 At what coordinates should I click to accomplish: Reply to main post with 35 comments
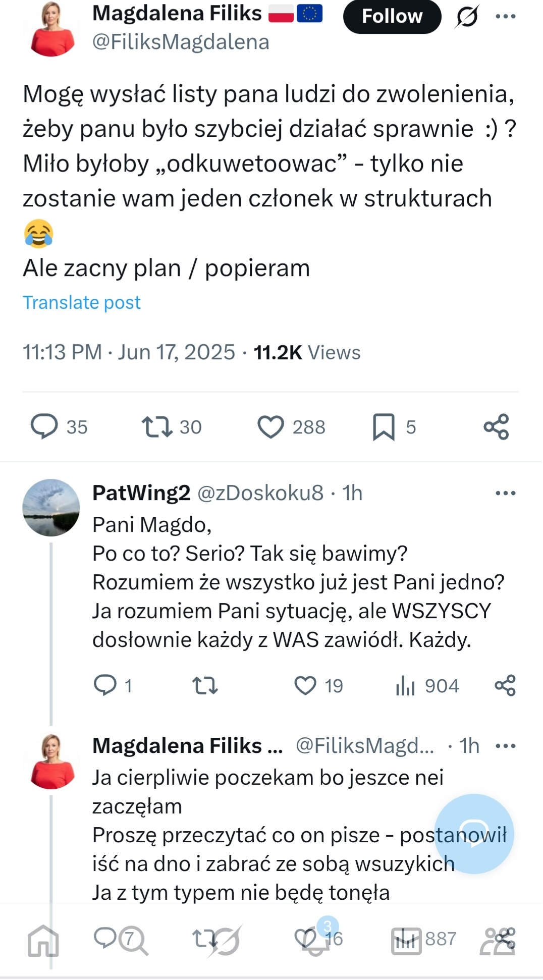(x=44, y=426)
